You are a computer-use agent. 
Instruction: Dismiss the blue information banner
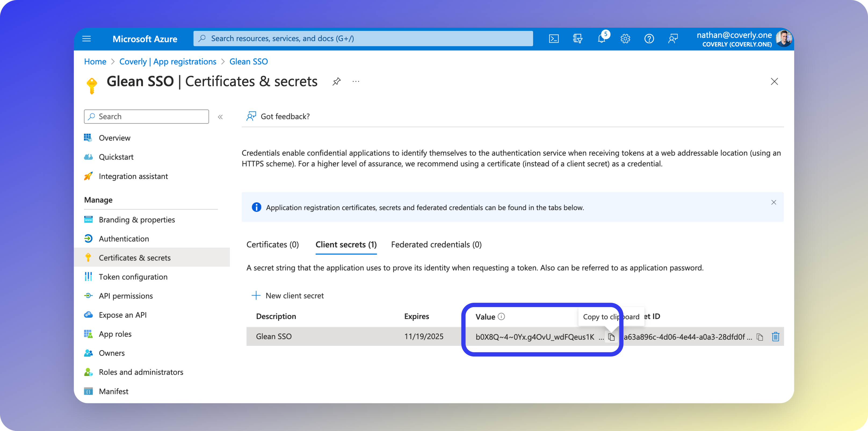point(774,202)
